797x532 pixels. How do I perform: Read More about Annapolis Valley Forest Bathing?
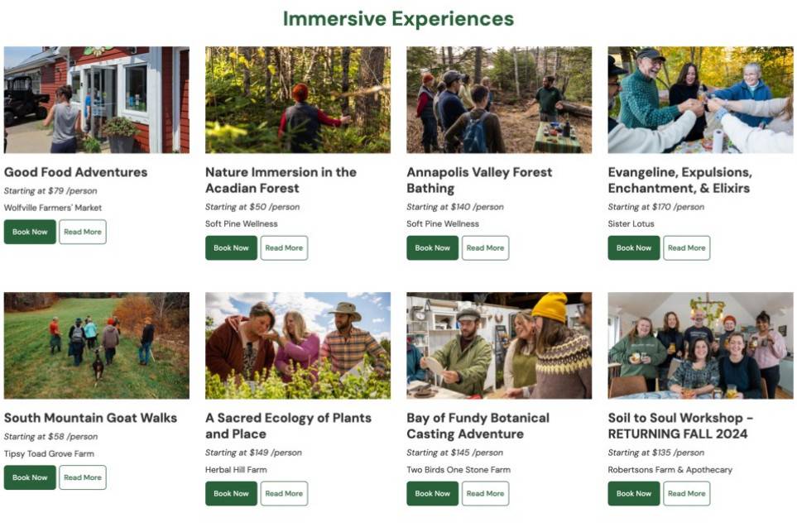[485, 247]
